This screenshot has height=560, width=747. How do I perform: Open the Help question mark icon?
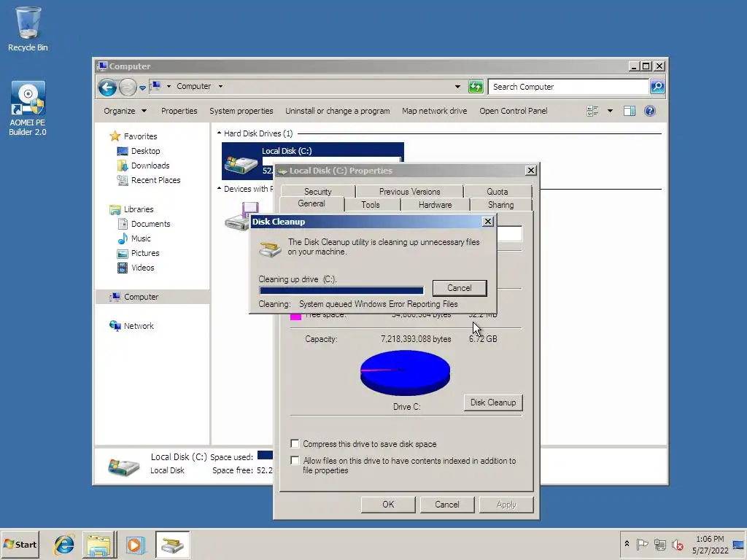650,111
